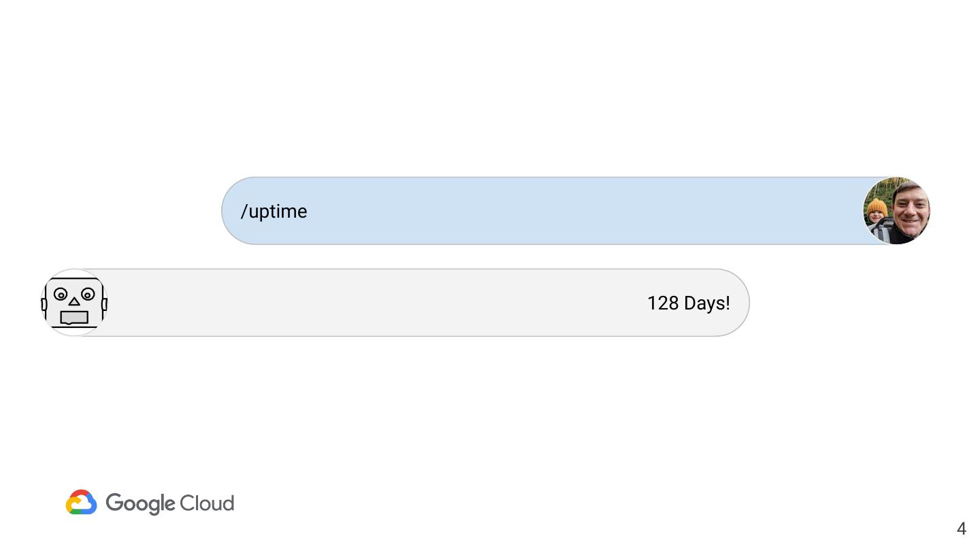Click the user profile photo avatar
This screenshot has width=980, height=551.
[x=896, y=211]
